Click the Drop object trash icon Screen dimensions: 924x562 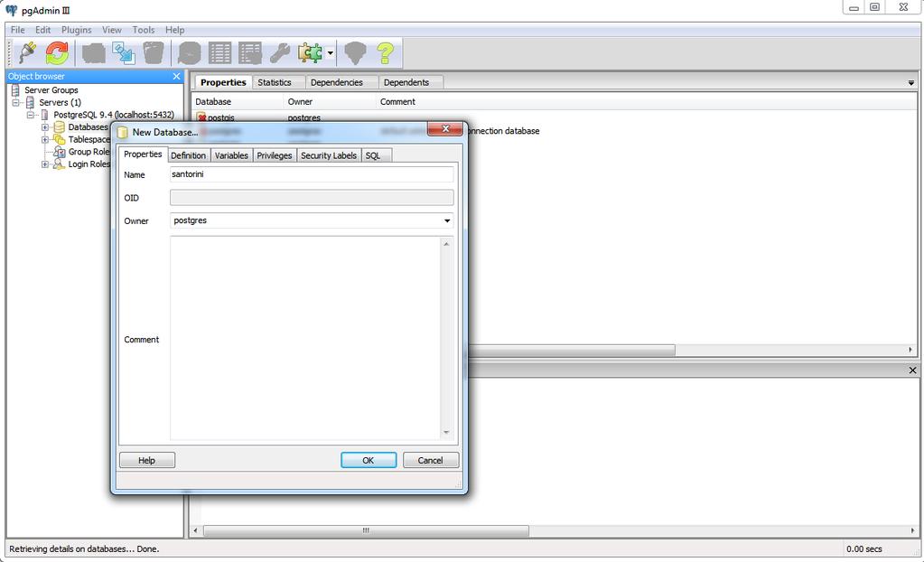click(x=154, y=53)
